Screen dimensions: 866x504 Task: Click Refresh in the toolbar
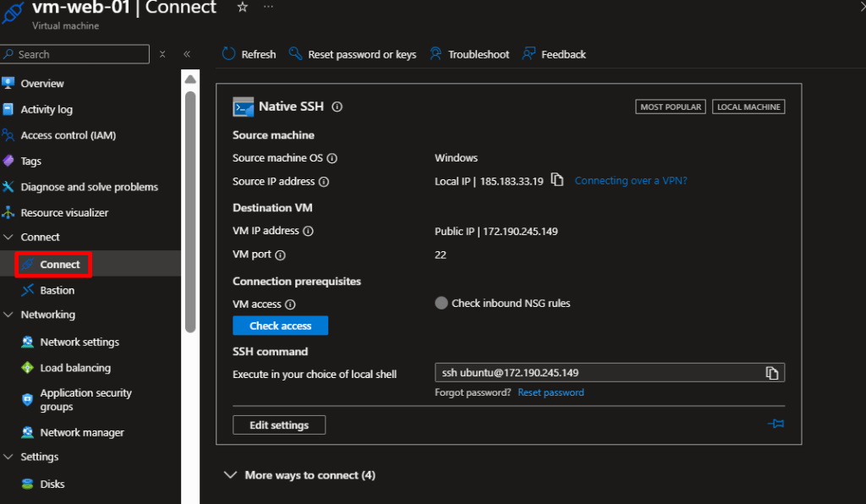pyautogui.click(x=249, y=54)
